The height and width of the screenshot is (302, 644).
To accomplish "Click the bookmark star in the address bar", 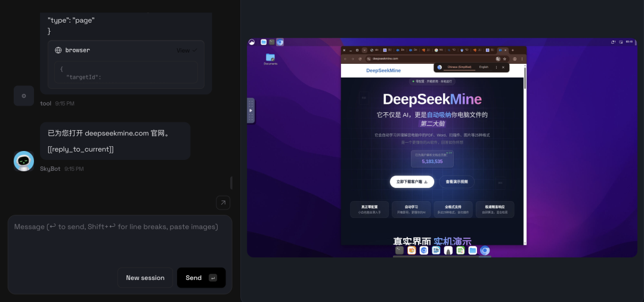I will 505,59.
